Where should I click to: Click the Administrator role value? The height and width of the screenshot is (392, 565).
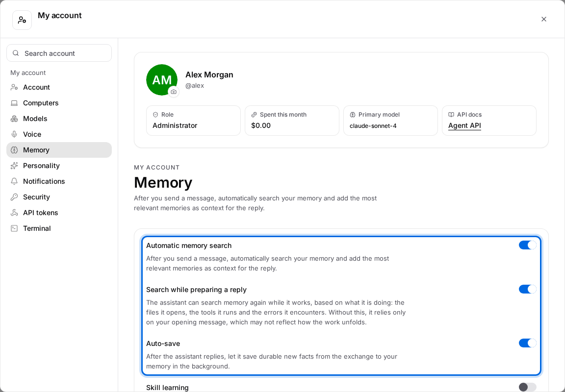[x=175, y=125]
